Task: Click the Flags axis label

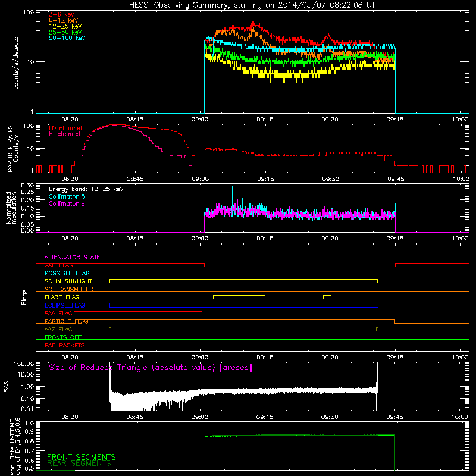Action: point(24,297)
